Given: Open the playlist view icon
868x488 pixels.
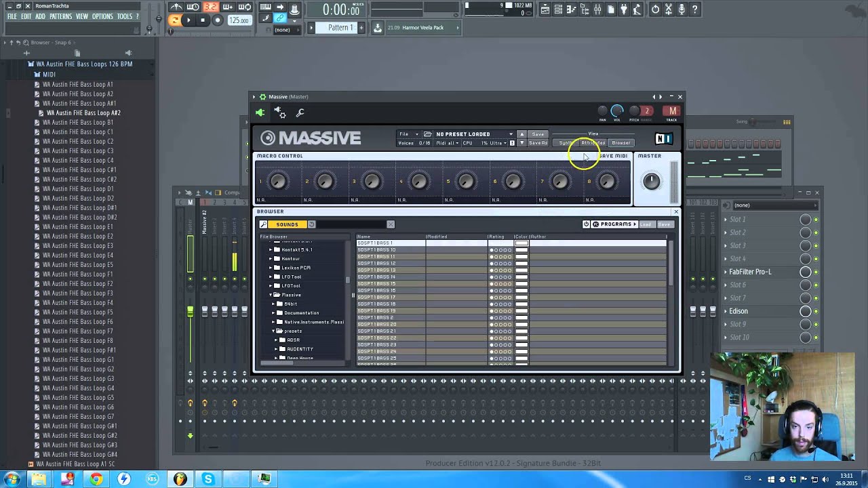Looking at the screenshot, I should (x=545, y=9).
